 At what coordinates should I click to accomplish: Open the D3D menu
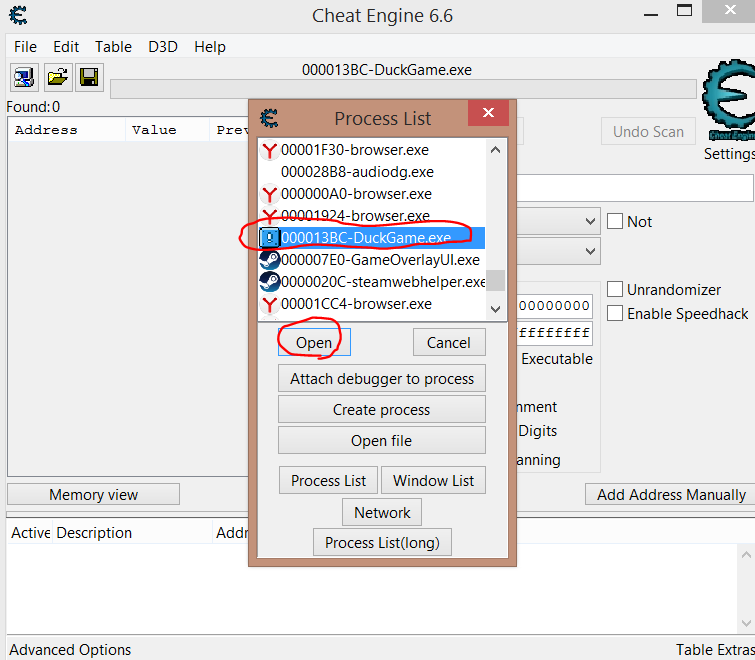(x=163, y=47)
